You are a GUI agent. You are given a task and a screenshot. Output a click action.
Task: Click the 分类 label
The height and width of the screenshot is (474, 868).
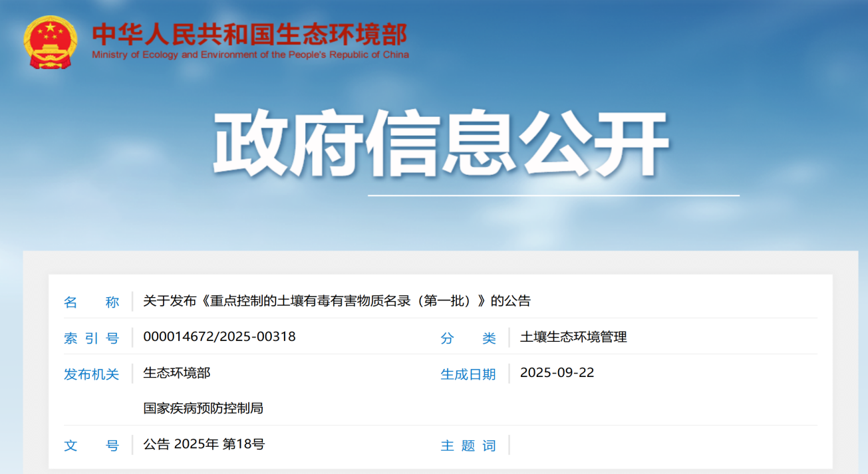(x=468, y=338)
